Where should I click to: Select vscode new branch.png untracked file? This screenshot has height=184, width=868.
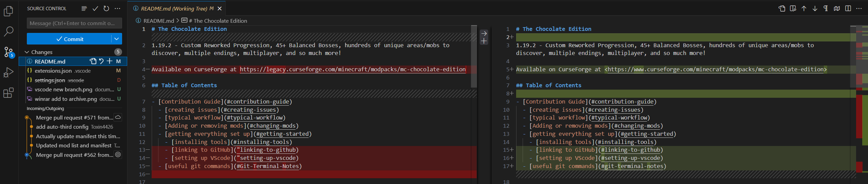(73, 89)
